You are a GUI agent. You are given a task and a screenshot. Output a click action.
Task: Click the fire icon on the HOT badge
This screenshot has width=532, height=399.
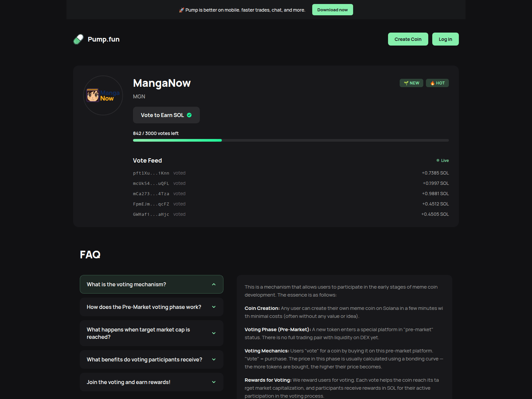click(432, 83)
